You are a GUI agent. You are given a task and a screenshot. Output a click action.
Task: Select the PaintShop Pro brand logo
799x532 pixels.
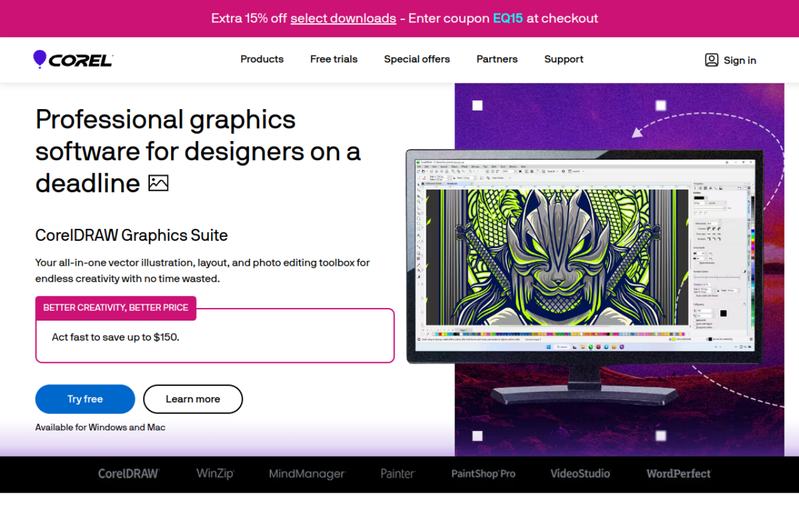click(x=484, y=473)
